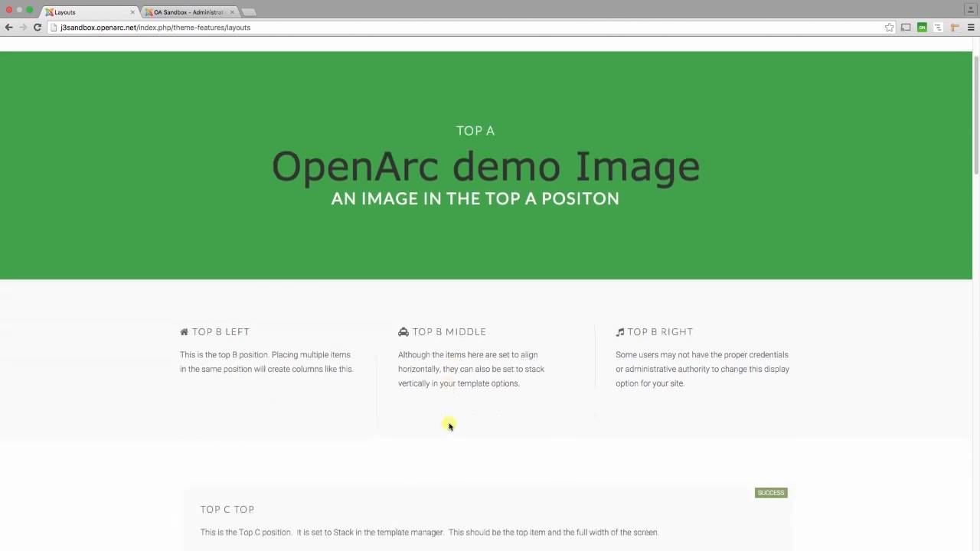This screenshot has height=551, width=980.
Task: Click the home icon beside Top B Left
Action: 184,332
